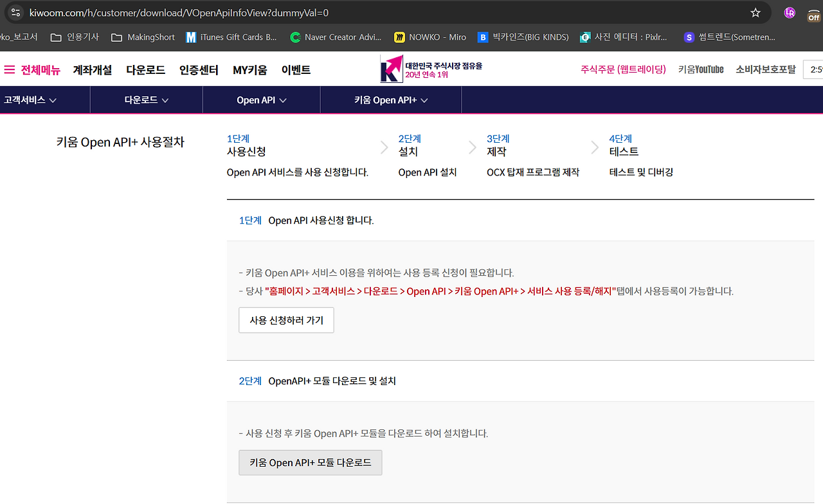
Task: Expand the 키움 Open API+ dropdown
Action: (391, 100)
